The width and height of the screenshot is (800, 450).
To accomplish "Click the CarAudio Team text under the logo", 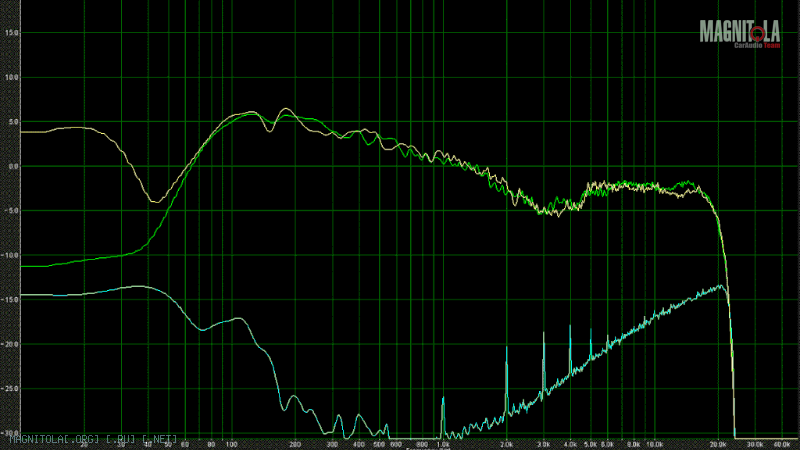I will [757, 46].
